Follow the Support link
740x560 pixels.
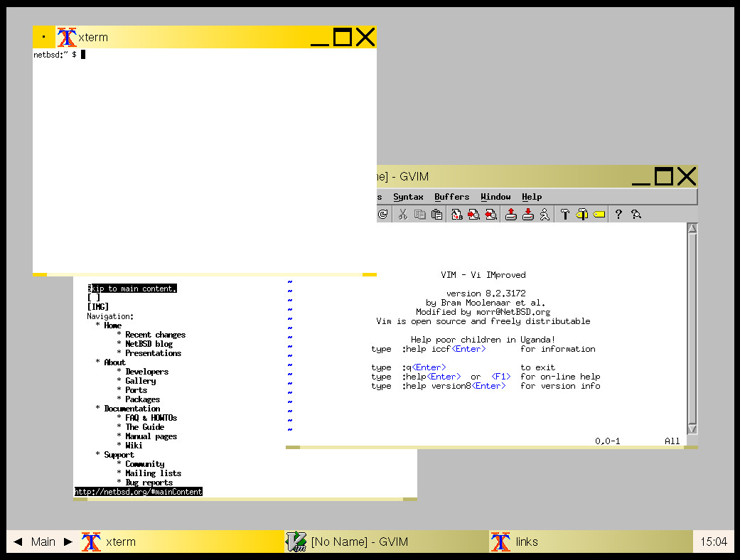pos(119,455)
